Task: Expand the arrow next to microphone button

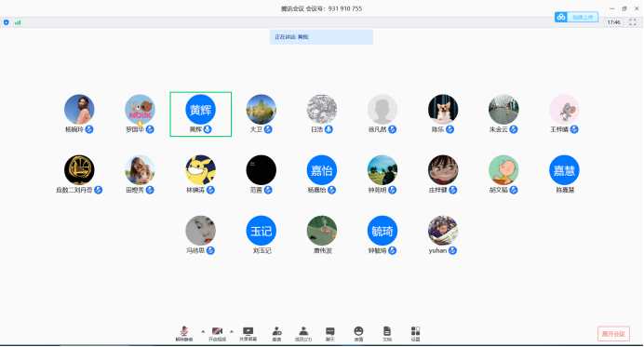Action: [x=203, y=331]
